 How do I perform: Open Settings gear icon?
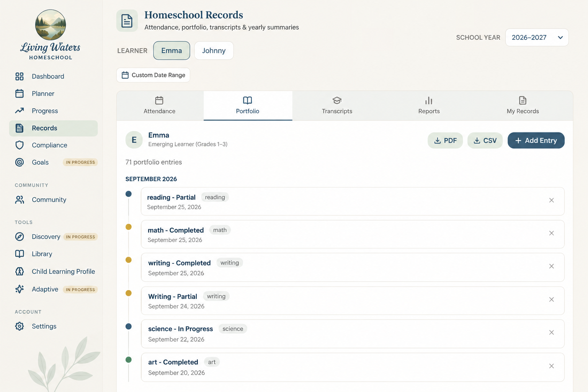point(20,326)
